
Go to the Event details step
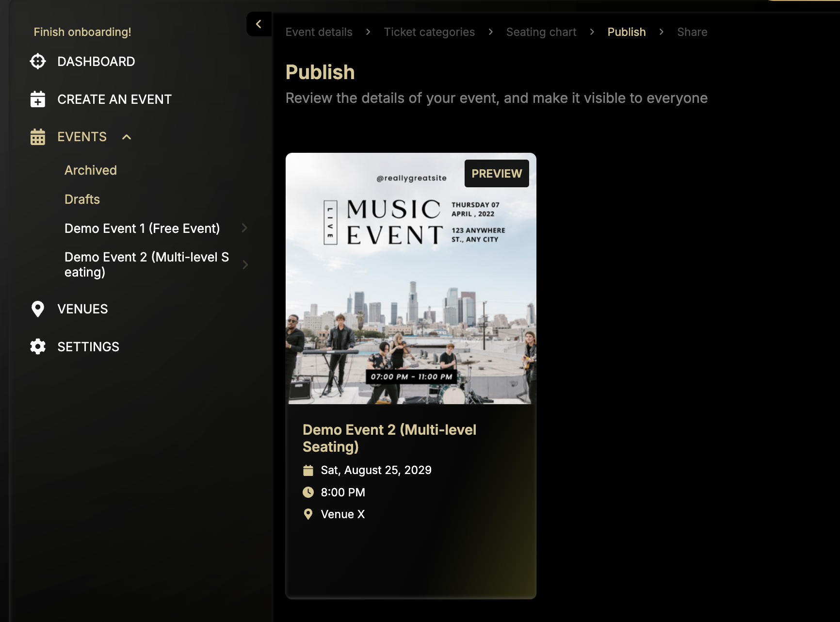click(x=319, y=32)
